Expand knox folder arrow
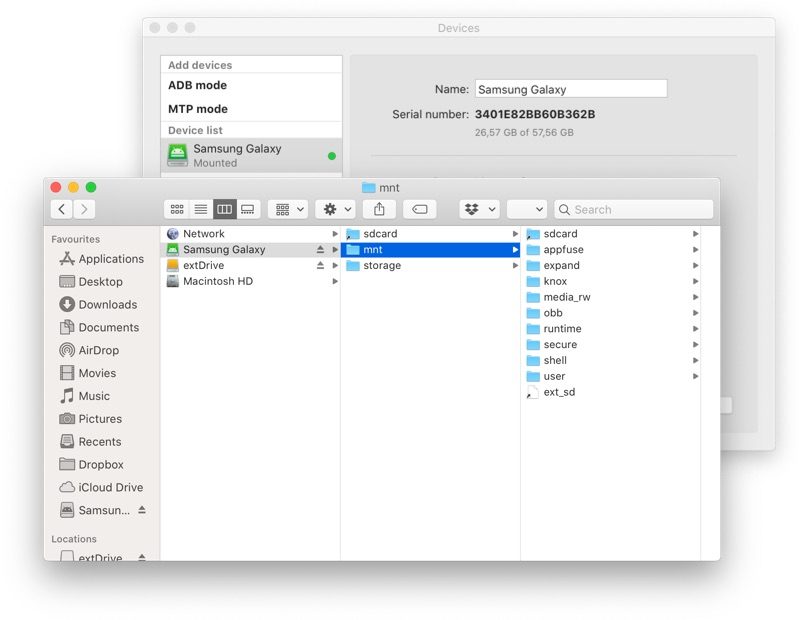800x620 pixels. point(695,281)
